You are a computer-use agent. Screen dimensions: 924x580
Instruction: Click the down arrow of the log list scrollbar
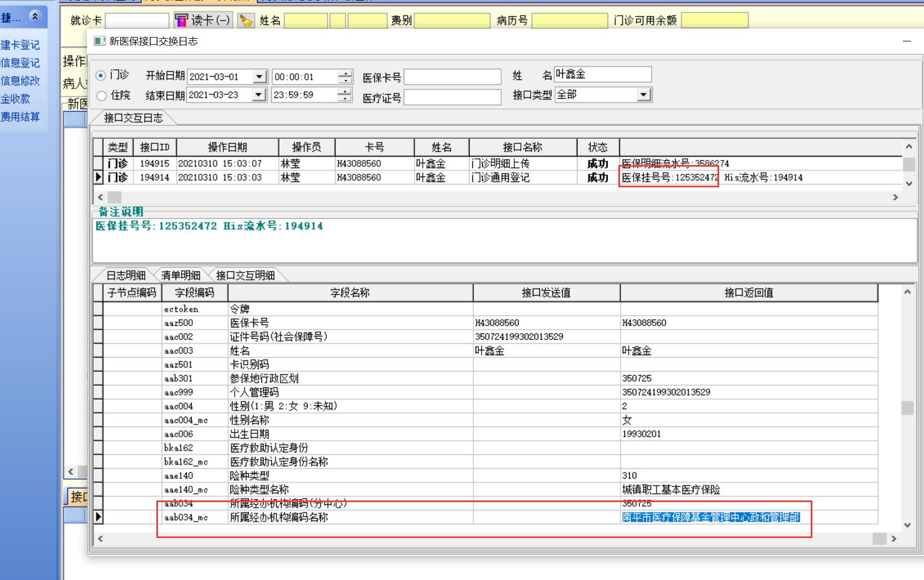coord(909,184)
